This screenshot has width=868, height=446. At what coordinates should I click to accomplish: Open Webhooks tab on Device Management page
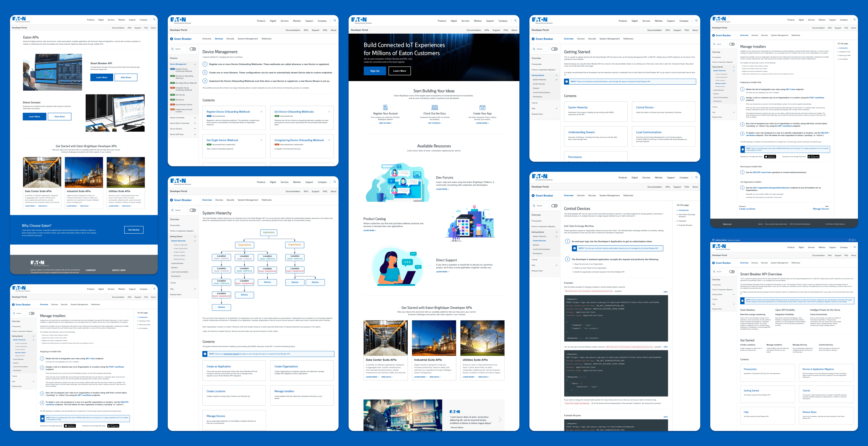(266, 39)
